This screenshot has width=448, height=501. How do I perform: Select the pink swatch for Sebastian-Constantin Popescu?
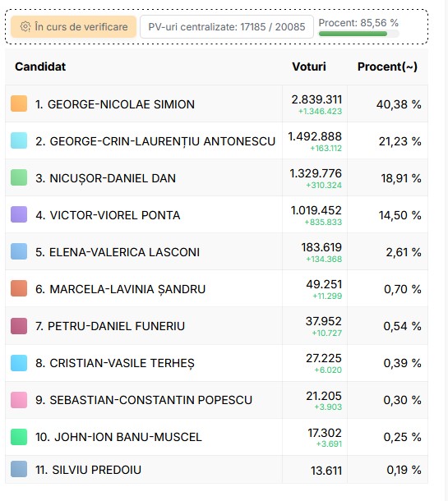click(19, 400)
